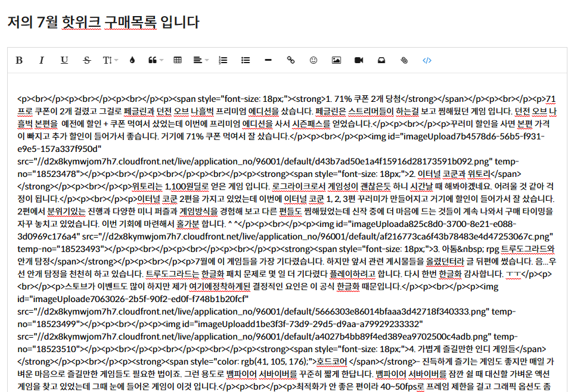
Task: Insert a horizontal rule line
Action: point(268,60)
